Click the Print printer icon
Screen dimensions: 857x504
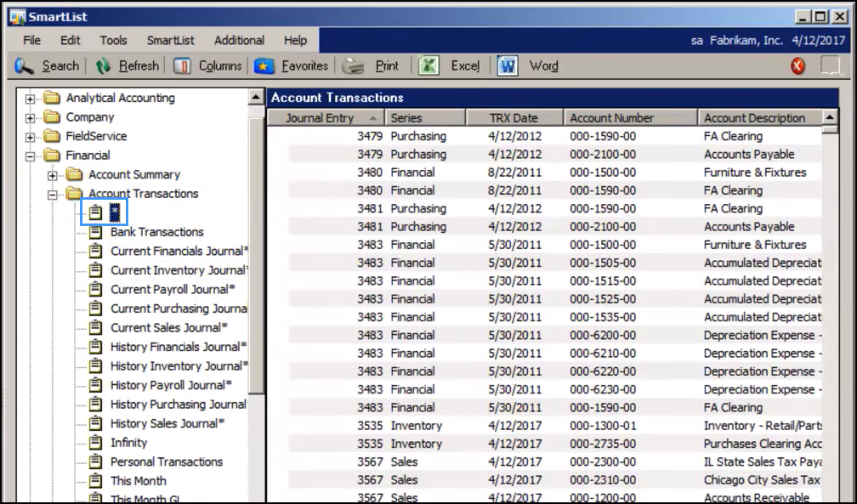coord(353,66)
